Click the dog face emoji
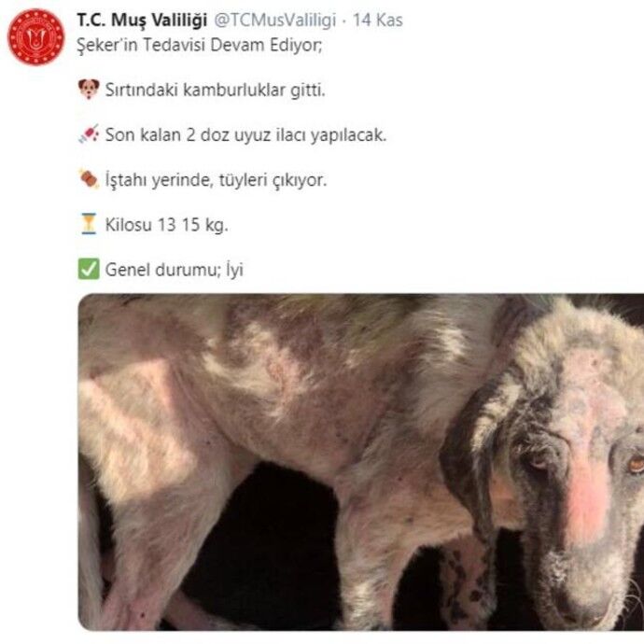Screen dimensions: 644x644 pos(89,89)
